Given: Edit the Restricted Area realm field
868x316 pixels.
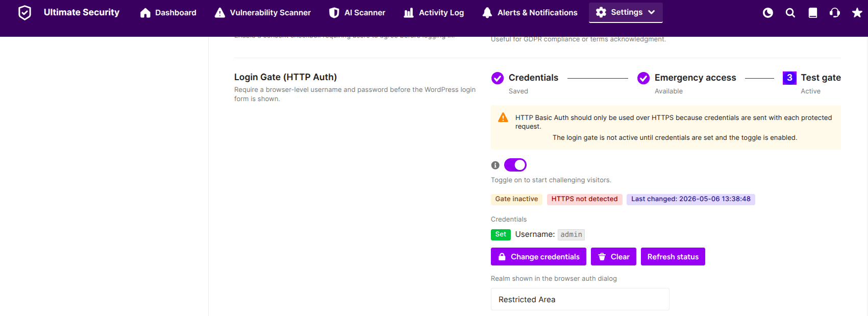Looking at the screenshot, I should (x=580, y=299).
